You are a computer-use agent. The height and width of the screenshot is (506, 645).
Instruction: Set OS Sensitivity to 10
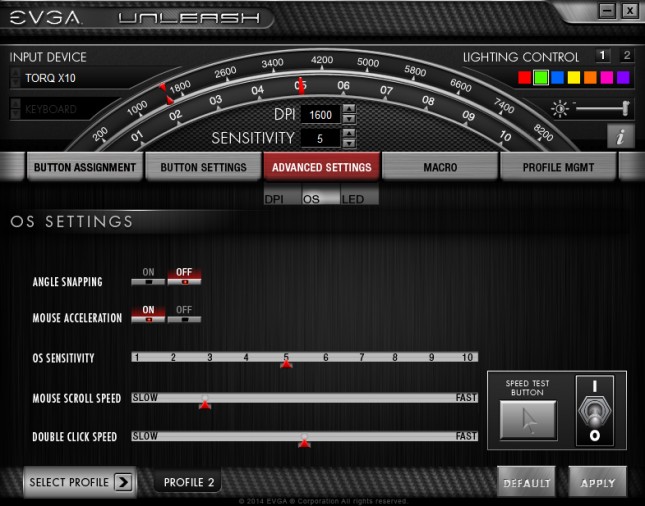click(467, 357)
